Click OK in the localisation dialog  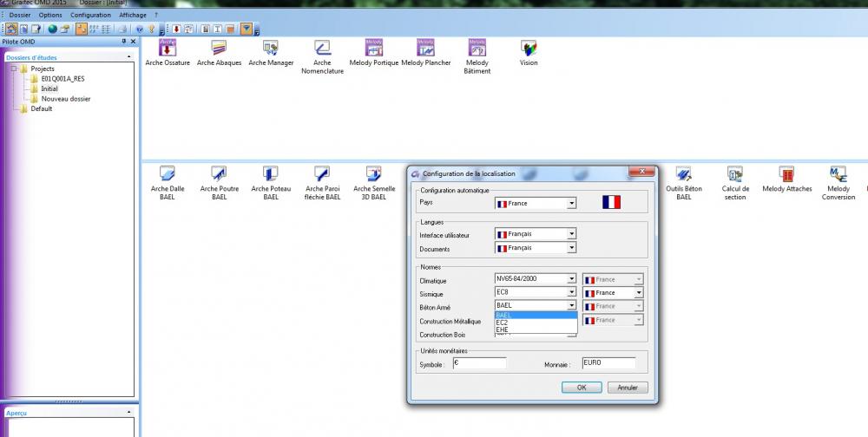tap(582, 388)
